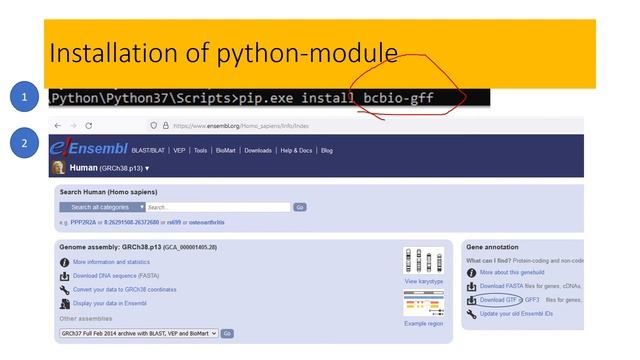Click the padlock site security icon
640x360 pixels.
166,126
